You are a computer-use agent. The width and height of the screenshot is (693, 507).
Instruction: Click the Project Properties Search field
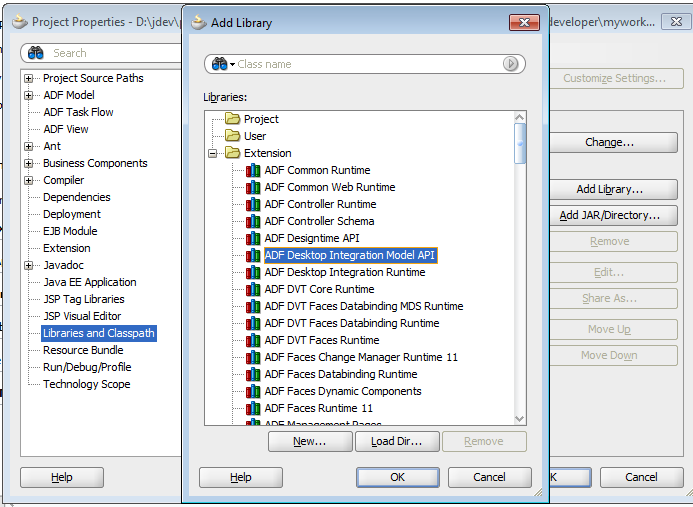[x=102, y=53]
